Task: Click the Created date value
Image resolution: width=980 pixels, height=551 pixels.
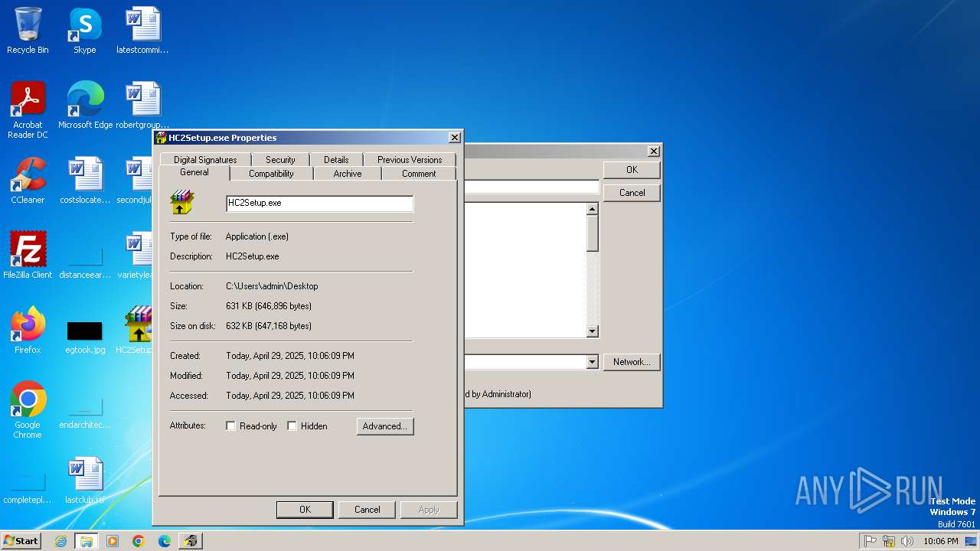Action: point(290,356)
